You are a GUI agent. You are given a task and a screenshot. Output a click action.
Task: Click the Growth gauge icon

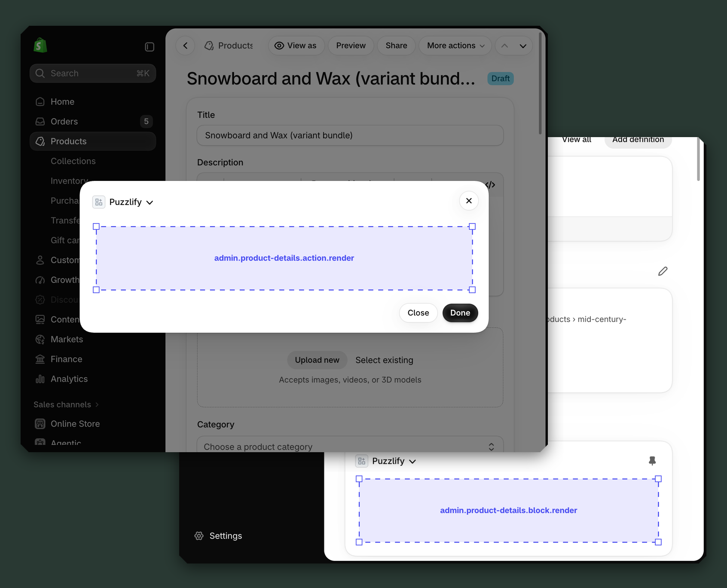click(x=40, y=280)
